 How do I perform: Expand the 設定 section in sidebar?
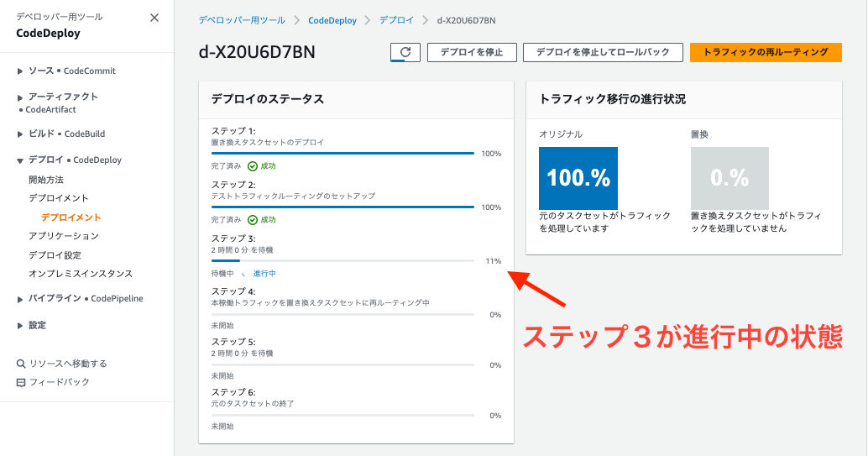click(x=19, y=326)
